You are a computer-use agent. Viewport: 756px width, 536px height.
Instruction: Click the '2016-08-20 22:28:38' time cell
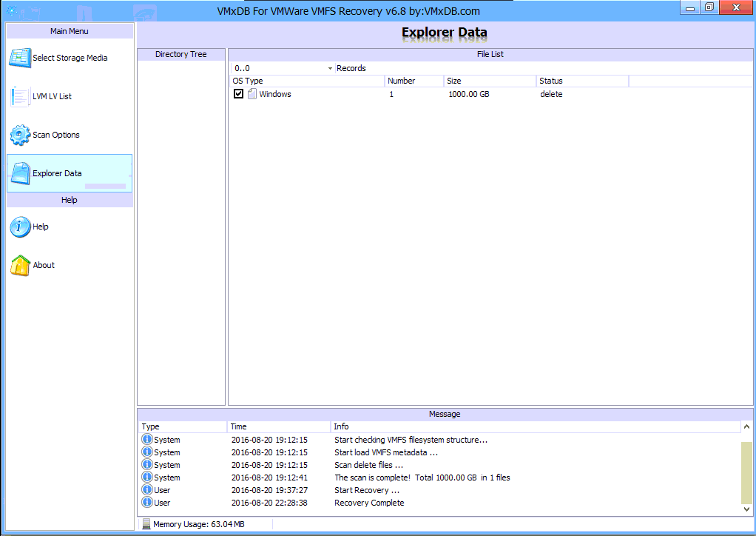pos(269,502)
